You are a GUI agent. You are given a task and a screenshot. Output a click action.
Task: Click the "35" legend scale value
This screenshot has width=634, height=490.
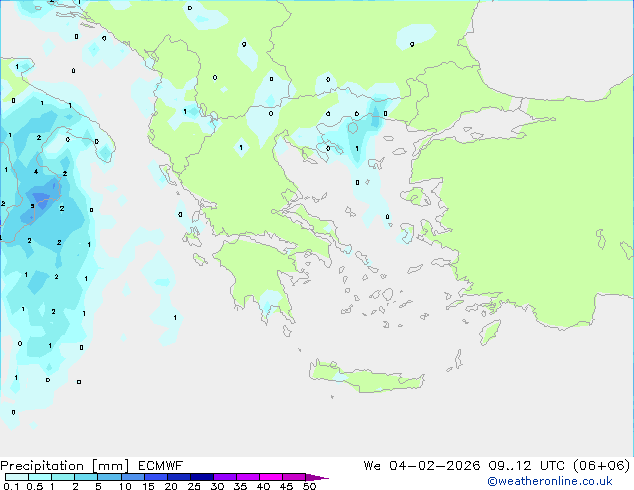(x=240, y=486)
